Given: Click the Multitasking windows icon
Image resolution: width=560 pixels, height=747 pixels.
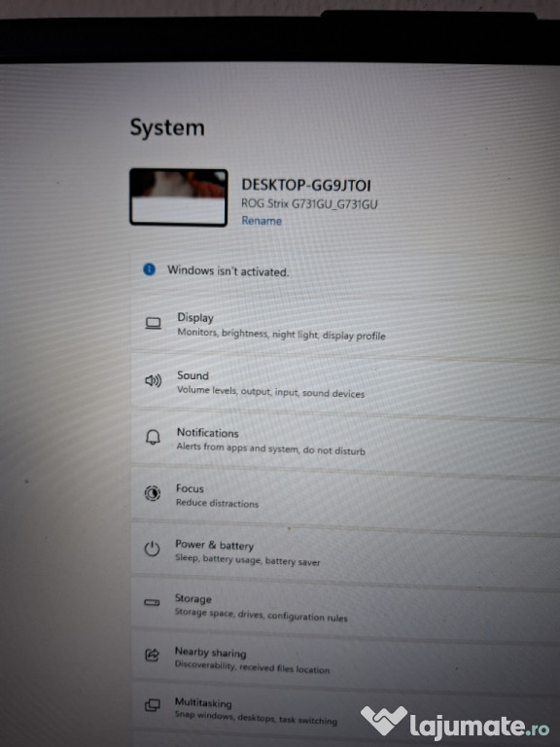Looking at the screenshot, I should pos(153,705).
